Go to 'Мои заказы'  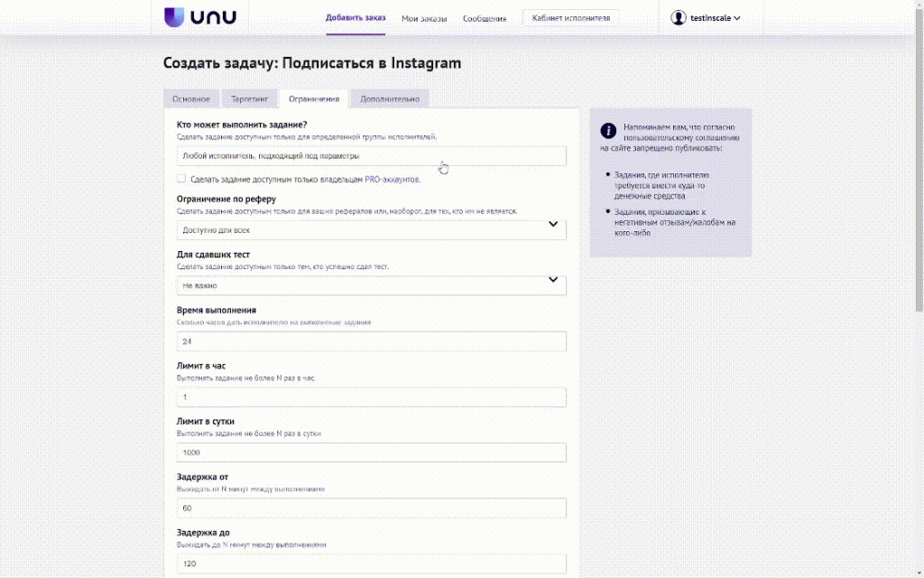point(424,18)
